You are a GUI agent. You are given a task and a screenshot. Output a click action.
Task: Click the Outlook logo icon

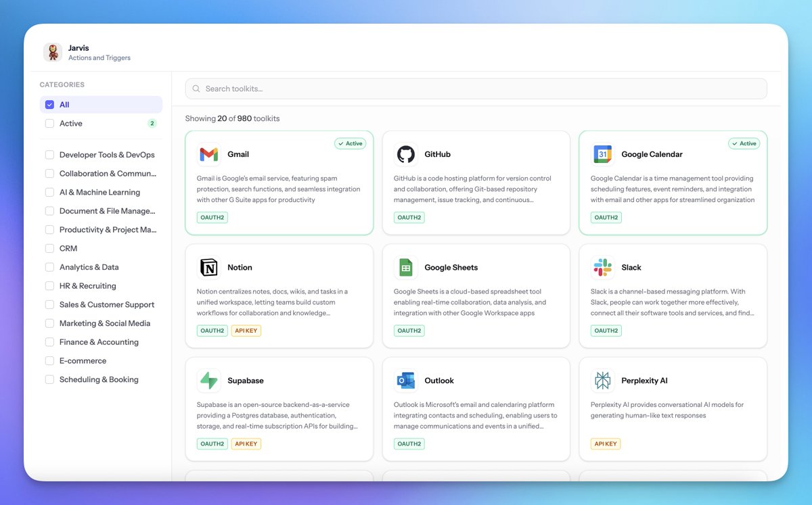pyautogui.click(x=405, y=381)
